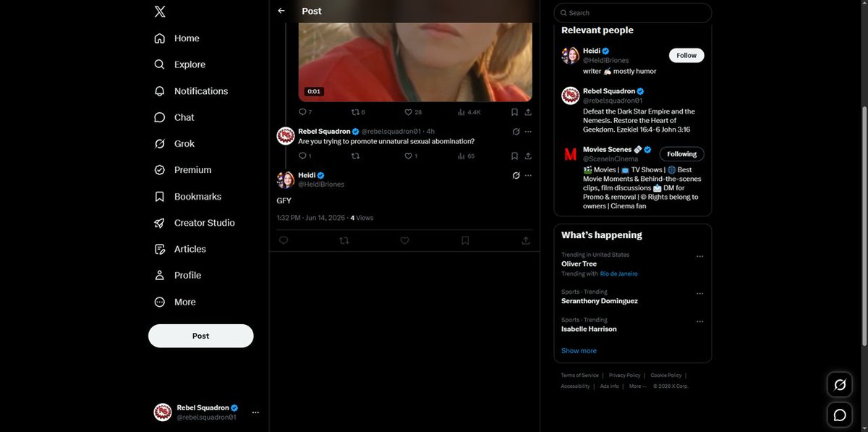View 65 views analytics on Rebel Squadron reply
The image size is (868, 432).
[x=466, y=156]
